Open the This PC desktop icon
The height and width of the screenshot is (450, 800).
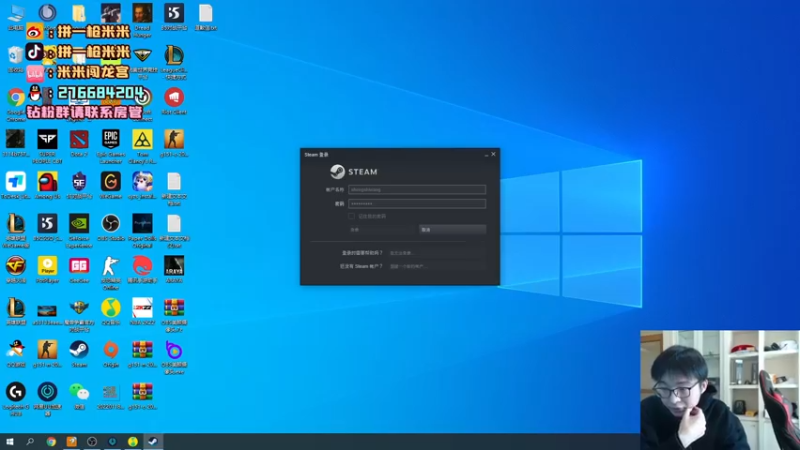16,13
